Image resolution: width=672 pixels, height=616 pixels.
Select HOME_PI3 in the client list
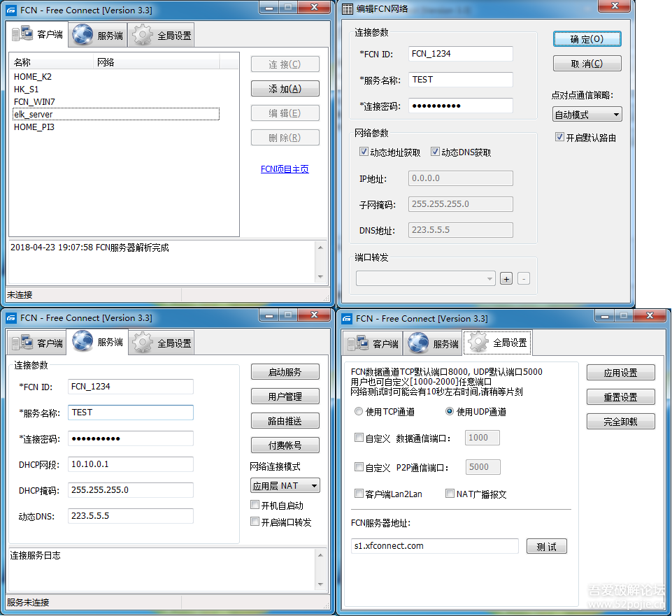[34, 127]
